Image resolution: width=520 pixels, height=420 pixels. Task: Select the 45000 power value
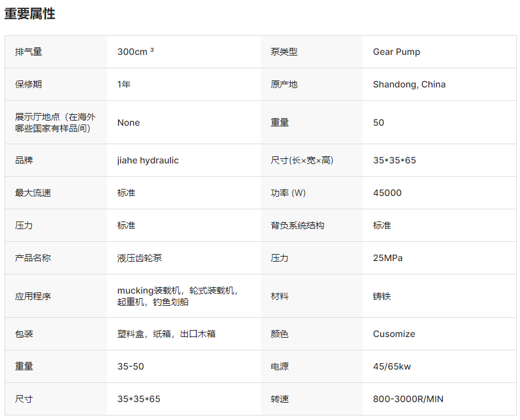coord(387,193)
